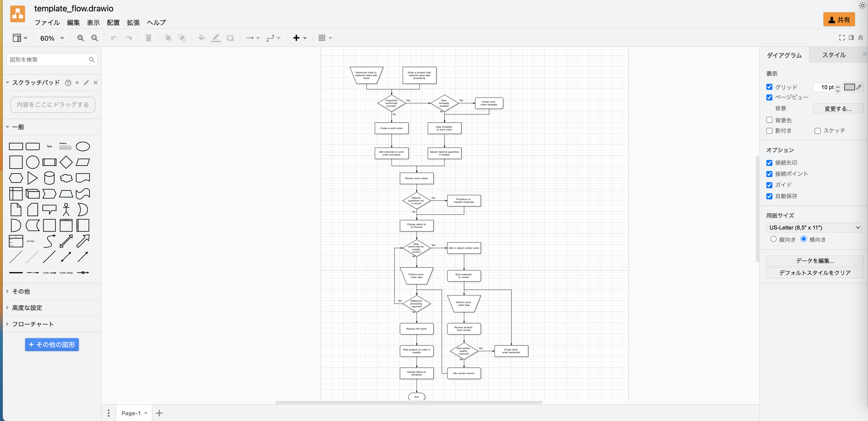Select the Delete icon
This screenshot has width=868, height=421.
pos(149,38)
